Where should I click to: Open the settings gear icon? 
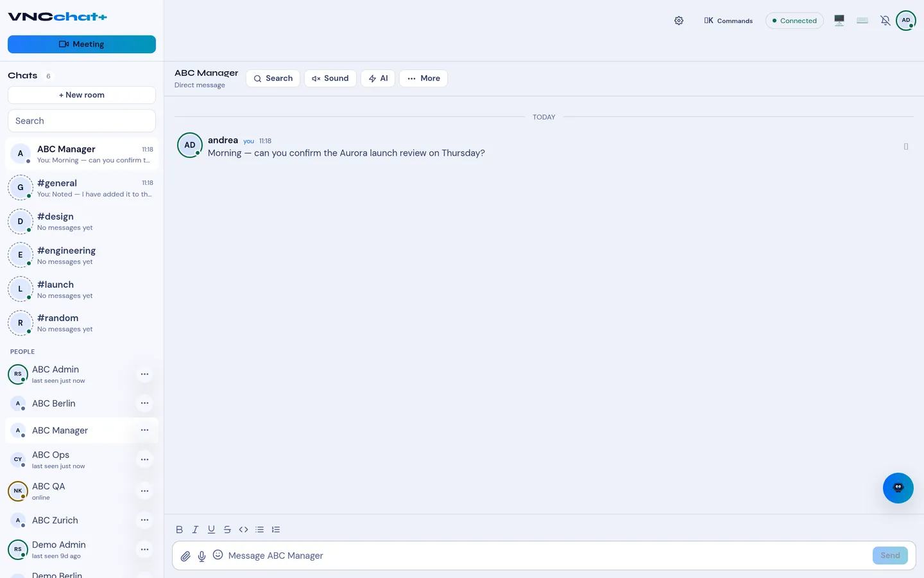tap(679, 21)
